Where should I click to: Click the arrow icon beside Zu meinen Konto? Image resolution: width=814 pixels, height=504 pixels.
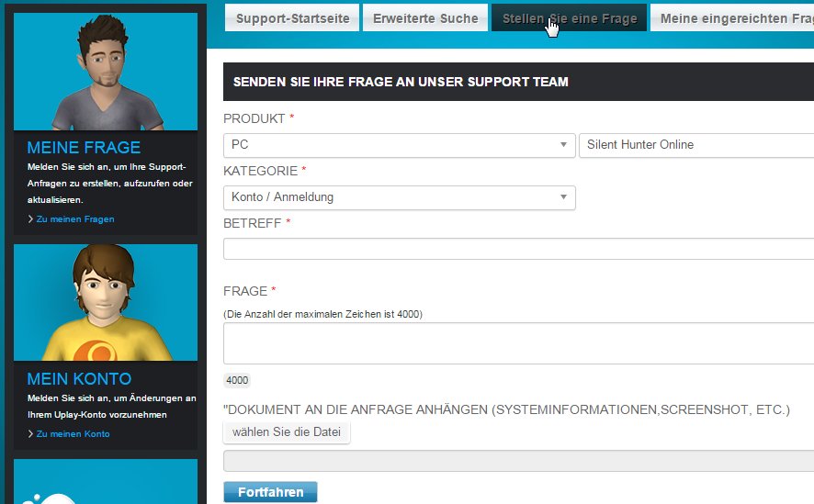tap(30, 434)
